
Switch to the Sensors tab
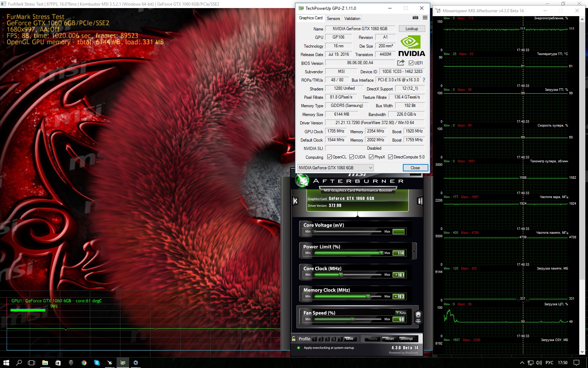(333, 19)
